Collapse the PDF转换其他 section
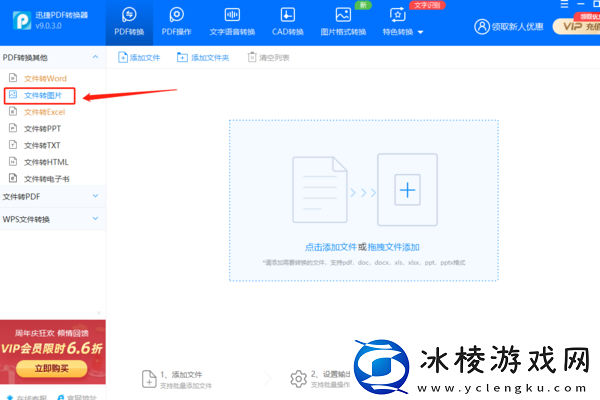 tap(95, 57)
